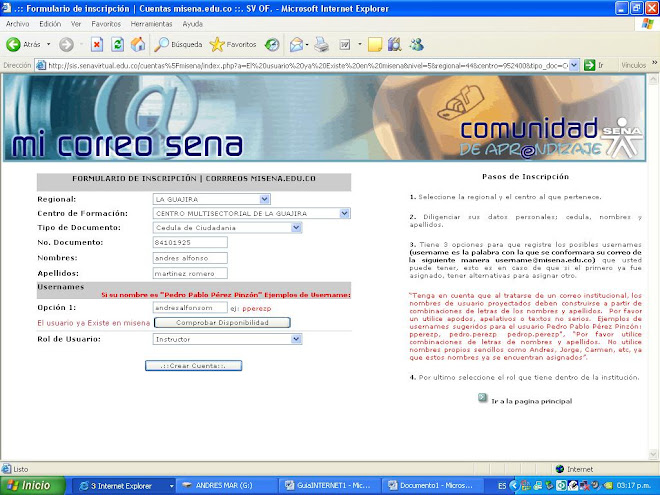This screenshot has height=495, width=660.
Task: Click the Vínculos links toolbar label
Action: coord(633,65)
